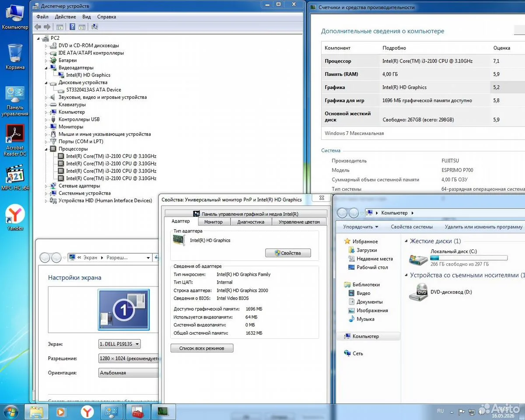Click the scan for hardware changes toolbar icon
The height and width of the screenshot is (420, 525).
pyautogui.click(x=94, y=27)
